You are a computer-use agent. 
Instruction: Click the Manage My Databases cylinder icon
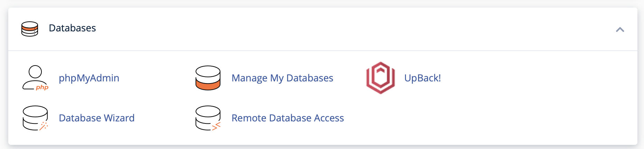click(208, 78)
